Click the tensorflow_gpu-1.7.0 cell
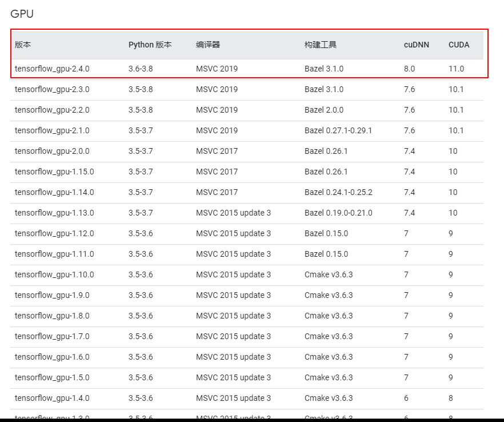This screenshot has width=504, height=422. (x=52, y=336)
